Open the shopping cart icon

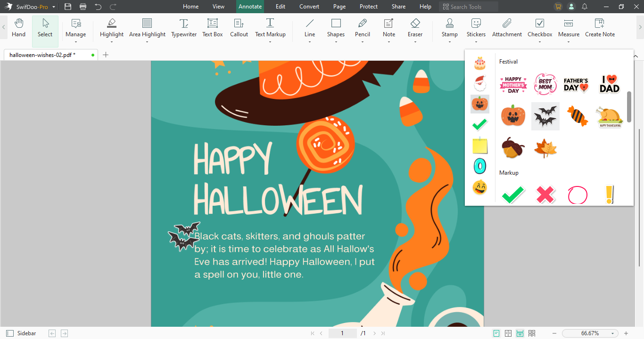point(558,7)
